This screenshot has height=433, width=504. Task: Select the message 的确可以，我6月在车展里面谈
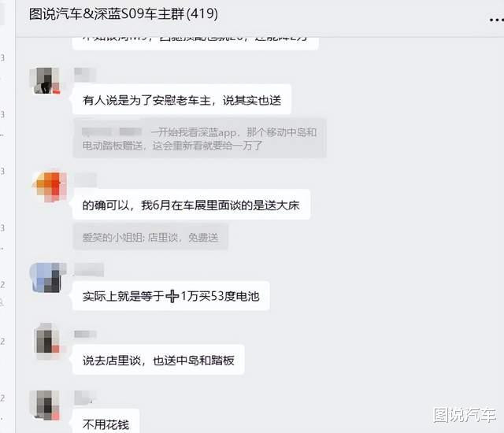coord(191,205)
